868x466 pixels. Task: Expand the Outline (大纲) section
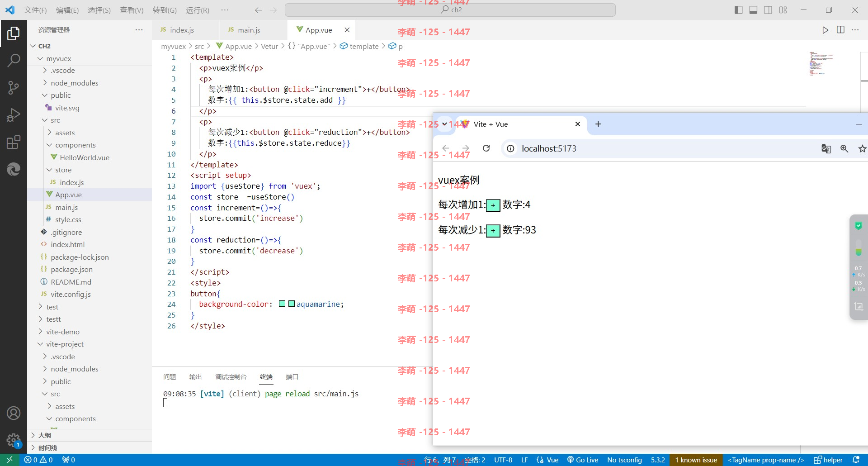coord(33,435)
